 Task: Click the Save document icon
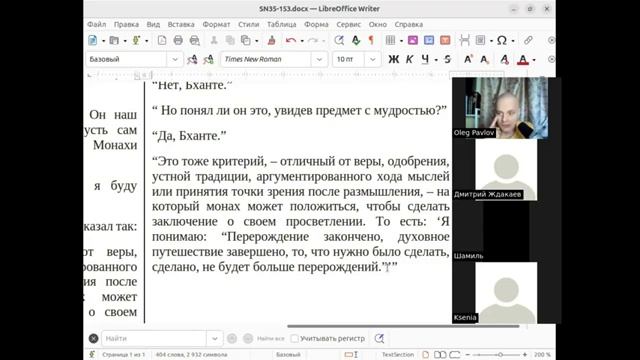tap(136, 40)
